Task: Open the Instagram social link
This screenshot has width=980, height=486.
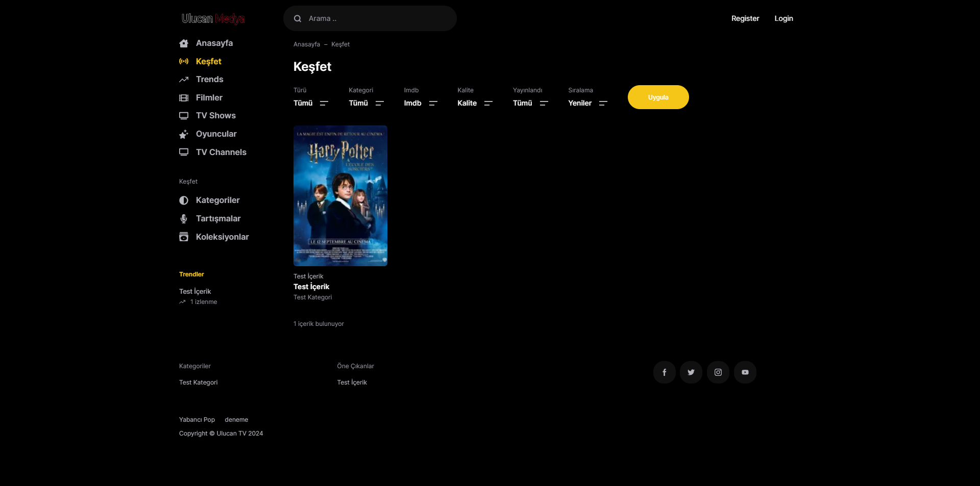Action: click(718, 372)
